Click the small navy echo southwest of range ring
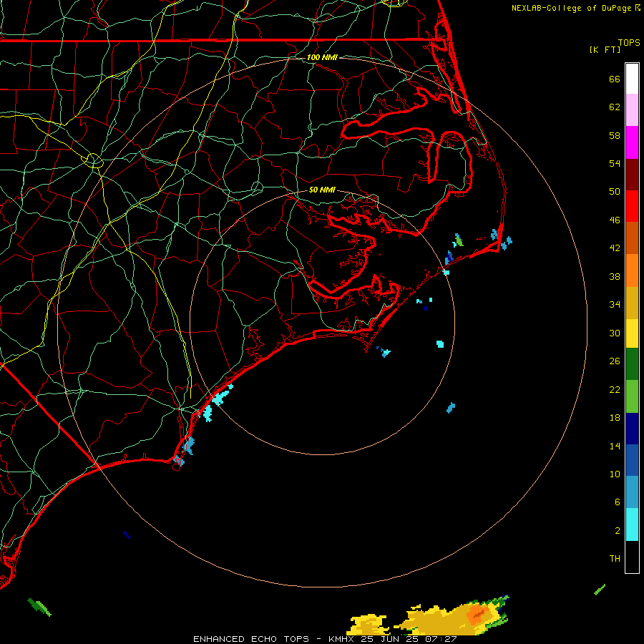This screenshot has height=644, width=644. (127, 535)
